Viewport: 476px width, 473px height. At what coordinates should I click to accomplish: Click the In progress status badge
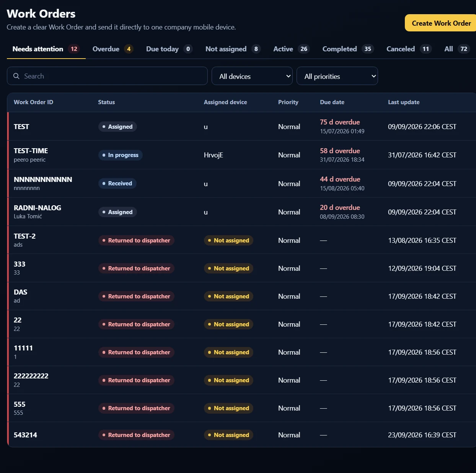pos(120,155)
